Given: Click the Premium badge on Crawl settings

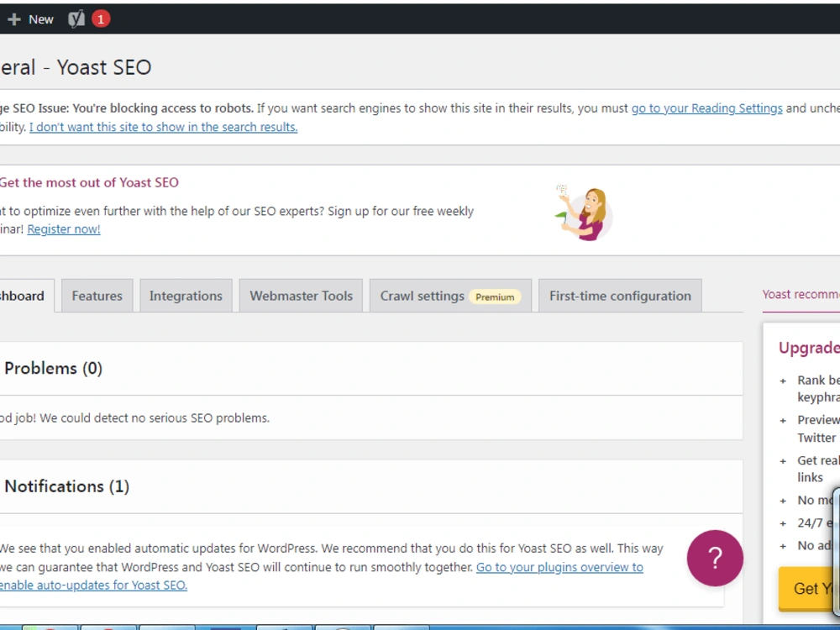Looking at the screenshot, I should tap(495, 297).
